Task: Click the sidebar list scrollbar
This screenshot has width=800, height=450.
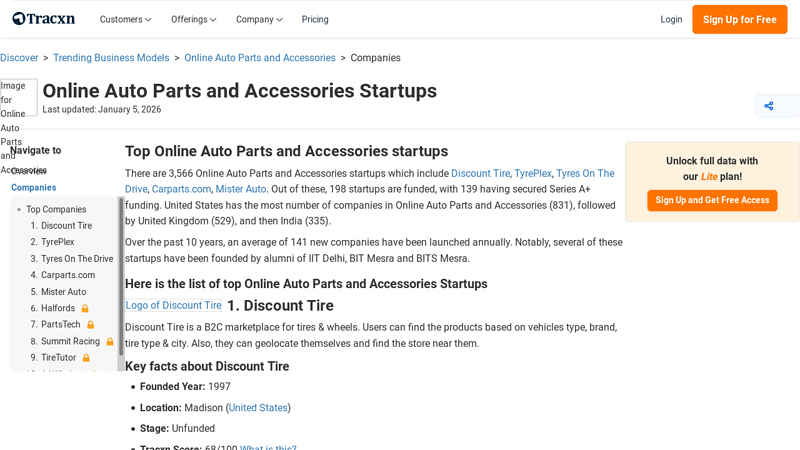Action: click(121, 276)
